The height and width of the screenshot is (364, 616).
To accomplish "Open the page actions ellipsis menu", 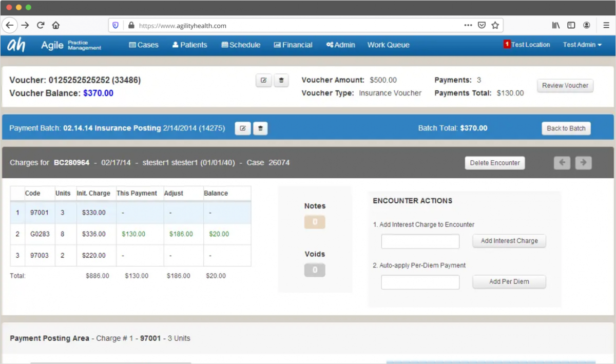I will [468, 25].
